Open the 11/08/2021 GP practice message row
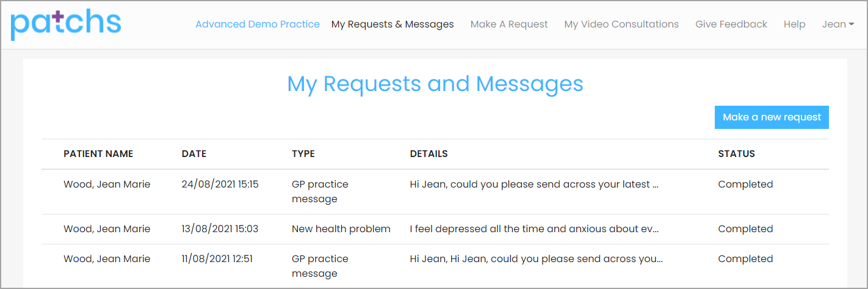The width and height of the screenshot is (868, 289). 435,266
